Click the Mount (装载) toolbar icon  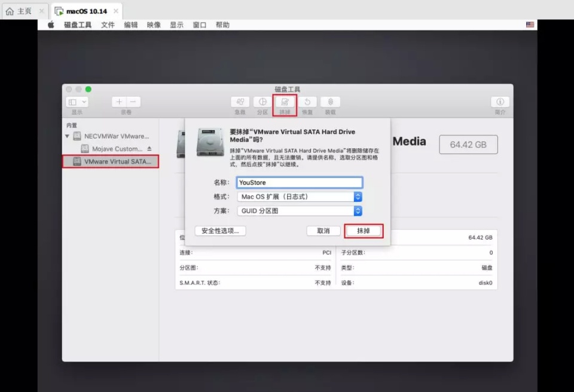tap(330, 102)
